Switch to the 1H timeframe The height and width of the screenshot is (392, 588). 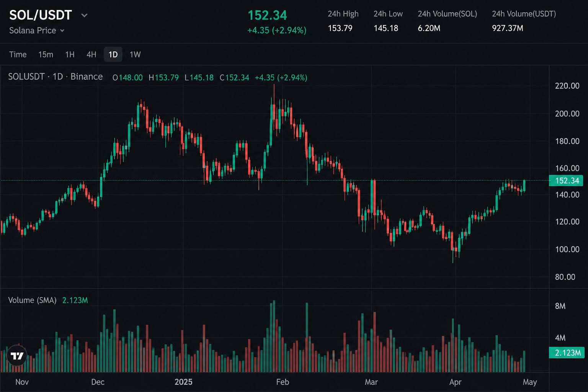coord(70,54)
